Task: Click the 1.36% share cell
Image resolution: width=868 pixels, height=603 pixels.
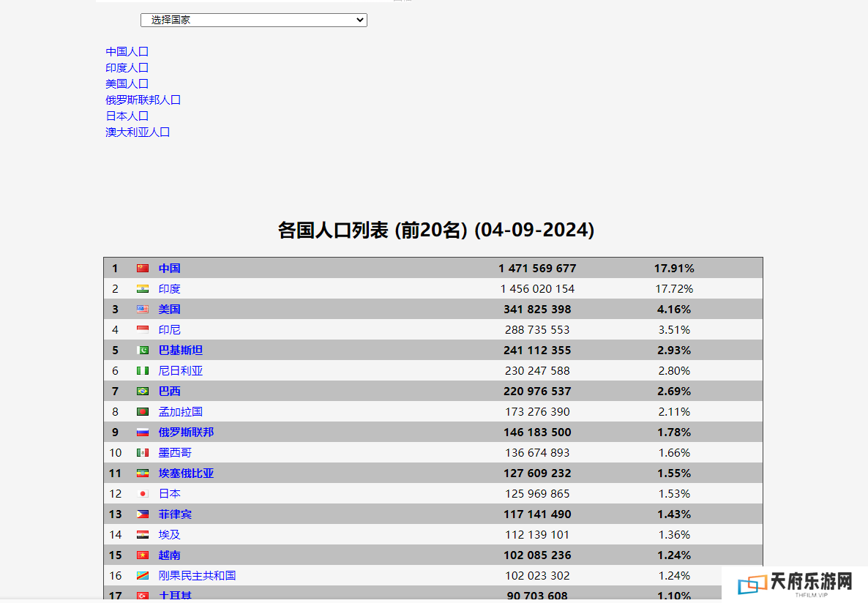Action: pos(674,534)
